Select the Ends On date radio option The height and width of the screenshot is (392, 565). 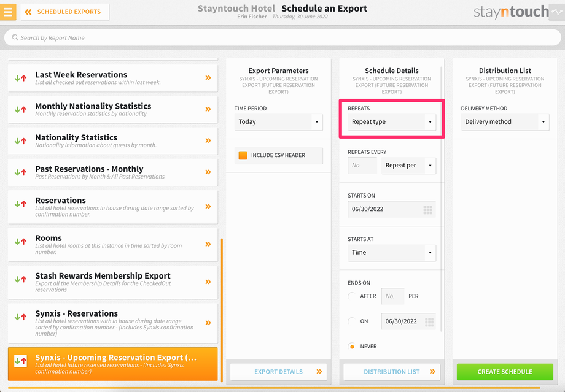point(352,321)
